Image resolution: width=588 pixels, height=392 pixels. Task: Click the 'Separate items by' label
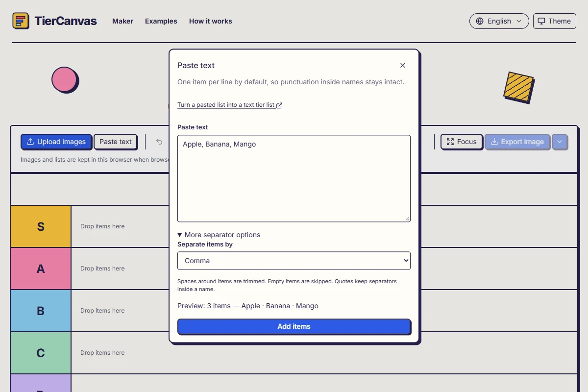pyautogui.click(x=205, y=244)
